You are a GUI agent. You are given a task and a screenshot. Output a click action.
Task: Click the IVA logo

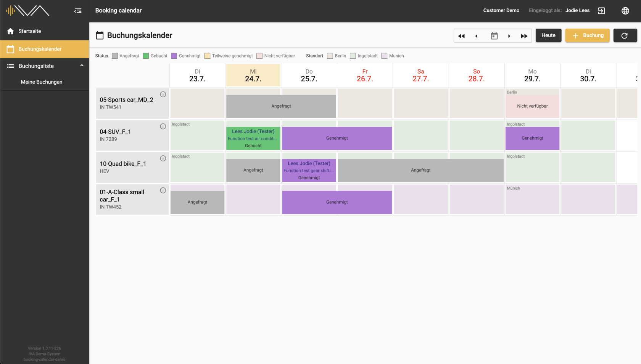tap(27, 11)
